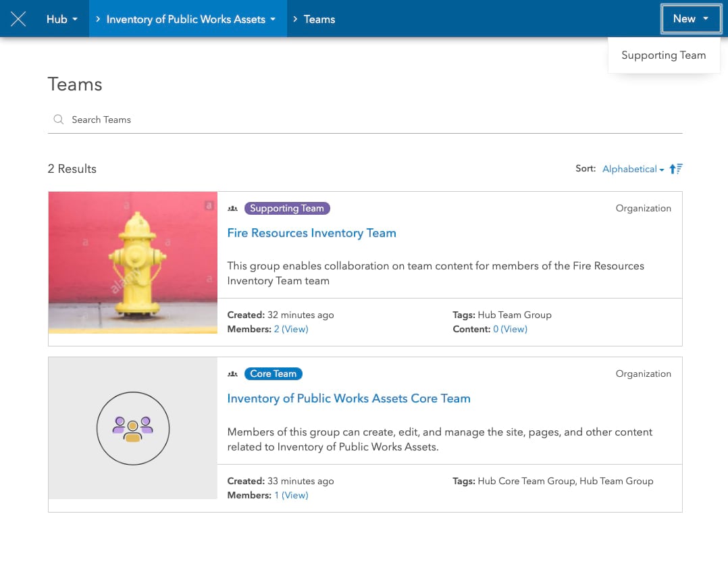Choose Supporting Team from the New menu
728x570 pixels.
663,55
